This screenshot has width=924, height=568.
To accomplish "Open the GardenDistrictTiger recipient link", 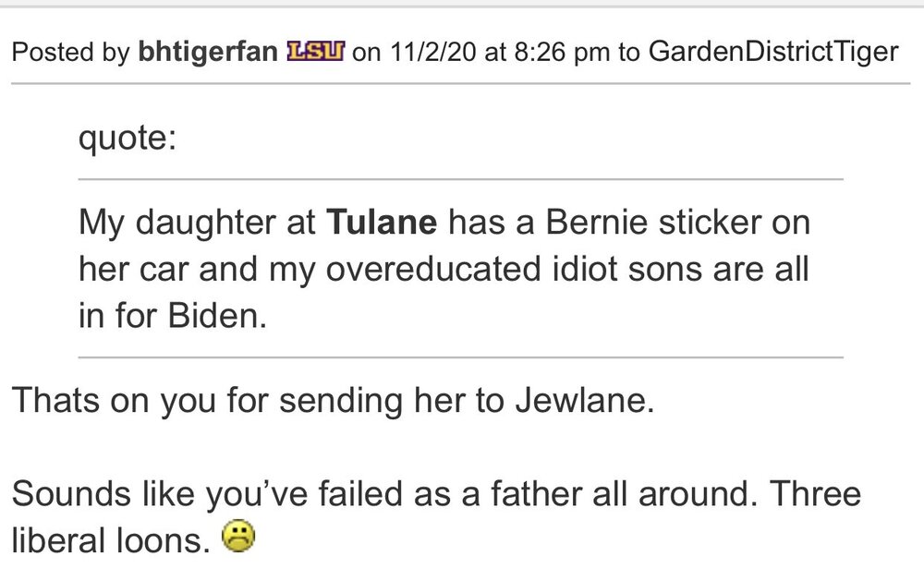I will point(773,52).
